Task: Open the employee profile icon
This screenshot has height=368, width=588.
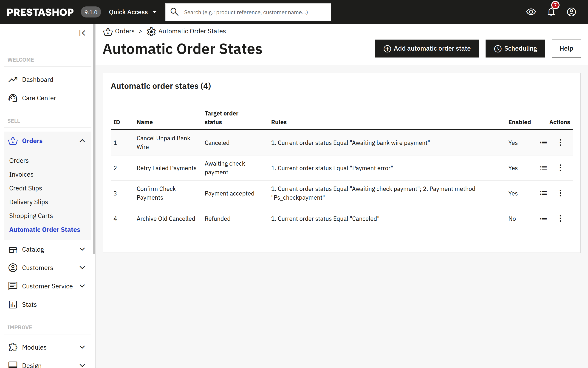Action: pos(571,12)
